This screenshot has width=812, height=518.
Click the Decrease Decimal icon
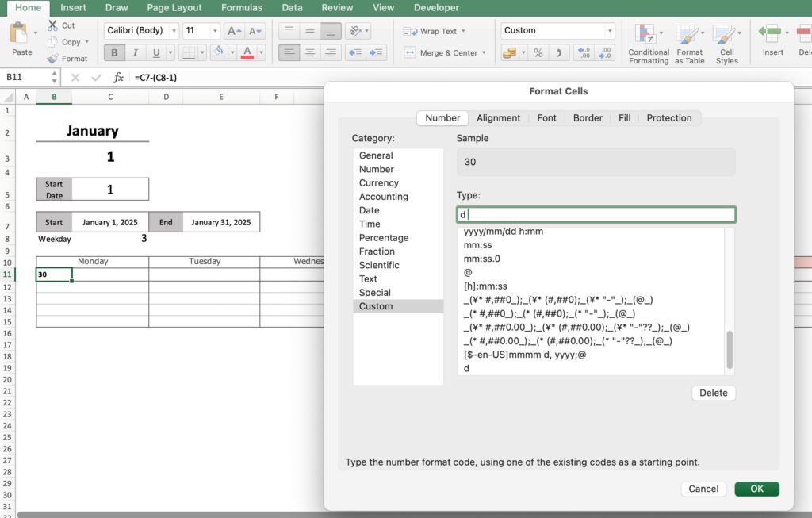coord(605,52)
